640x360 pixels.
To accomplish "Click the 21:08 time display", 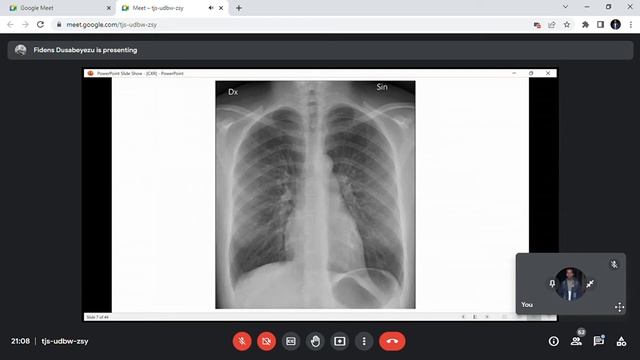I will (x=20, y=341).
